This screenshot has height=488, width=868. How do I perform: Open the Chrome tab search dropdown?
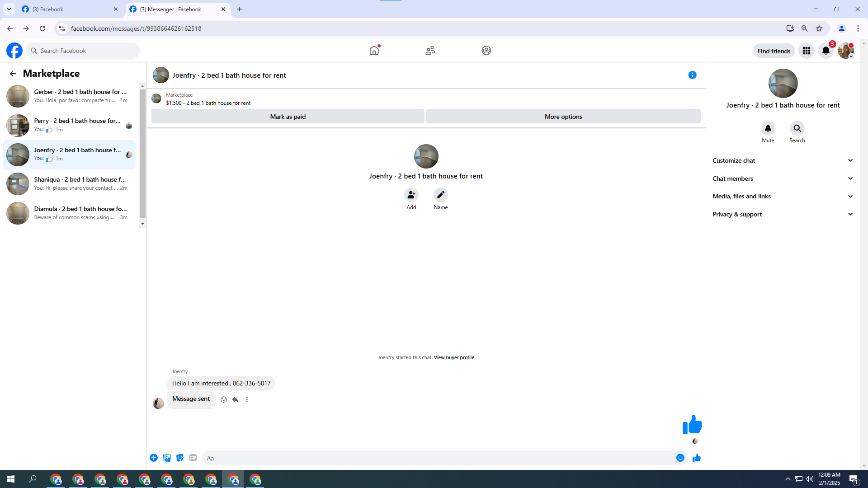point(9,9)
